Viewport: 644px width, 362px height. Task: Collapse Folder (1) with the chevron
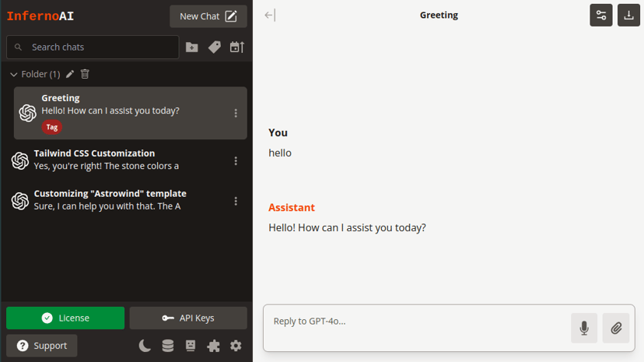(13, 75)
